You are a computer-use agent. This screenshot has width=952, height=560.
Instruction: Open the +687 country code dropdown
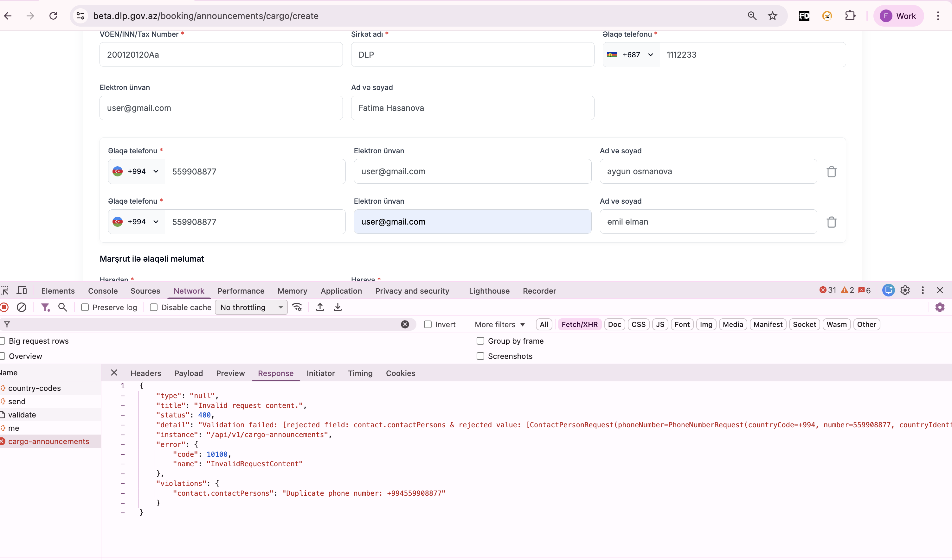(x=631, y=55)
